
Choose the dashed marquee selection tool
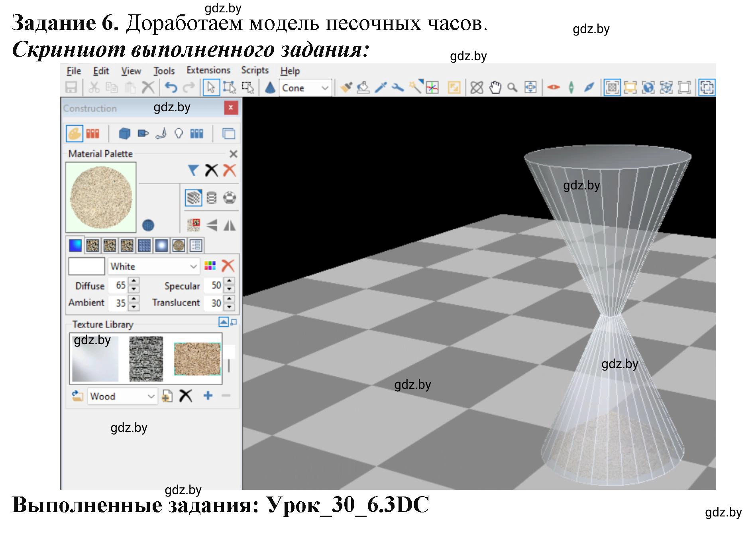[248, 87]
